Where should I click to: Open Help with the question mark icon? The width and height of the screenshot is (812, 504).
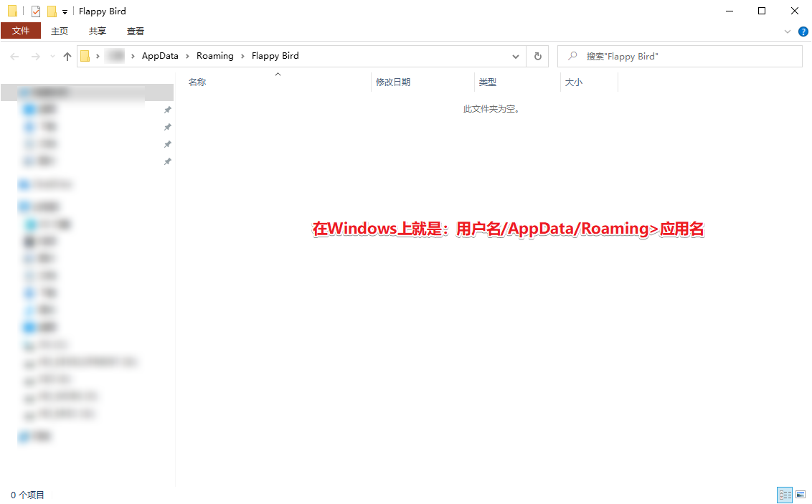pos(803,32)
